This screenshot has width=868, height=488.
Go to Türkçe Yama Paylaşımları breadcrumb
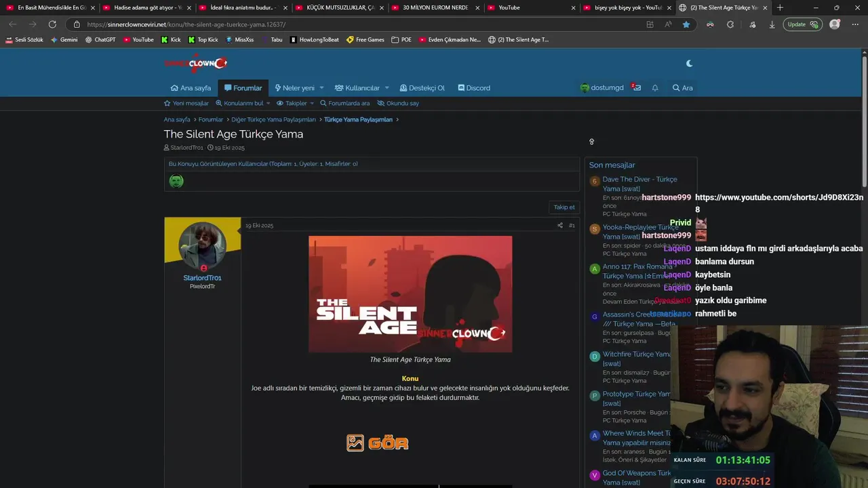[358, 120]
